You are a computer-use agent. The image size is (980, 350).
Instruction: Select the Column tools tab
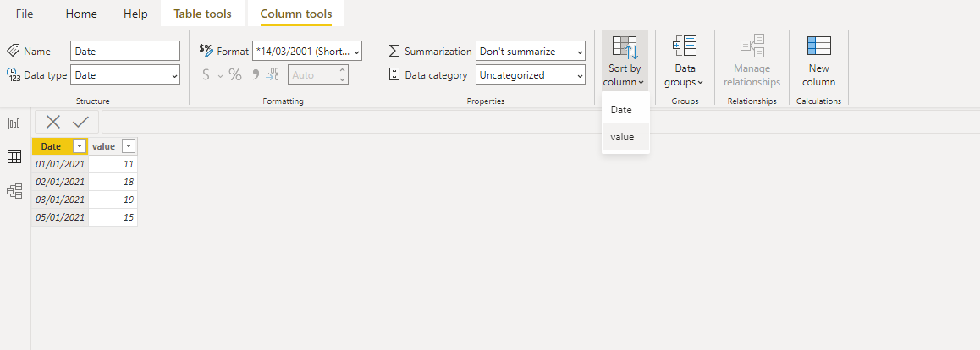(296, 14)
